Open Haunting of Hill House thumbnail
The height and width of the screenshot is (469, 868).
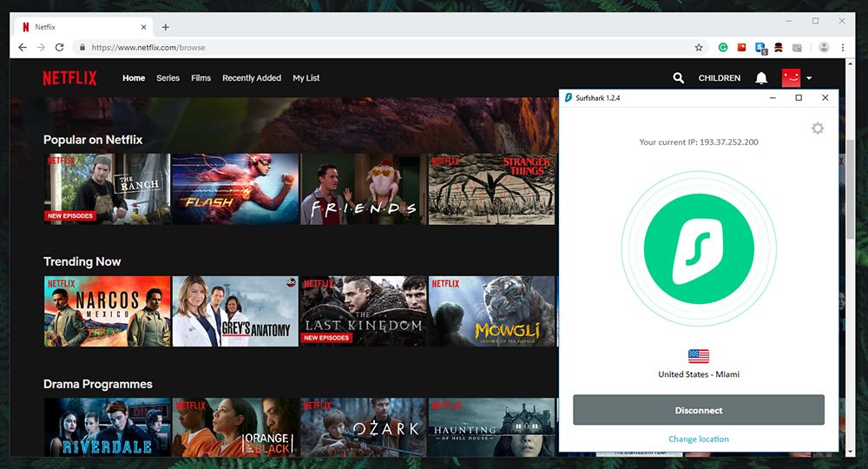click(491, 427)
